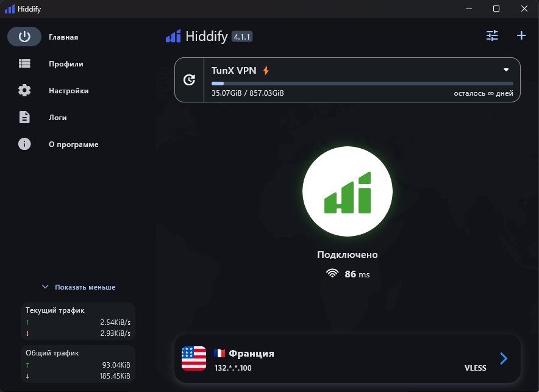
Task: Click the US flag icon in the proxy card
Action: pyautogui.click(x=194, y=358)
